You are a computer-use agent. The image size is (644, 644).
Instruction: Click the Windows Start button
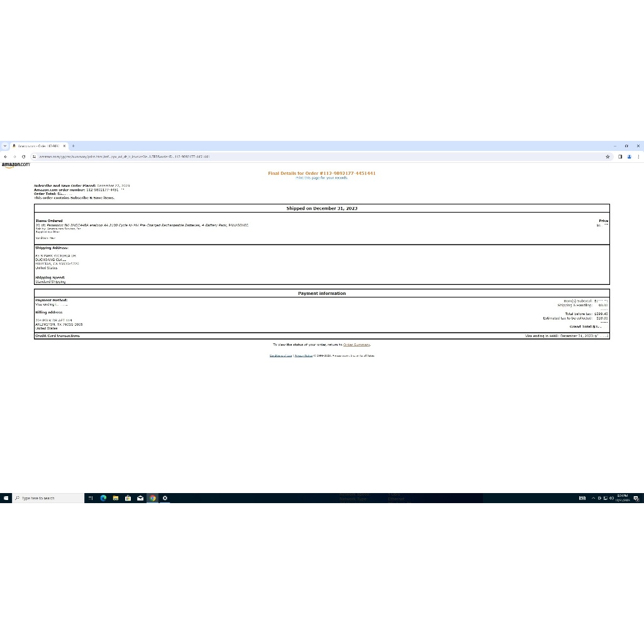[x=6, y=498]
